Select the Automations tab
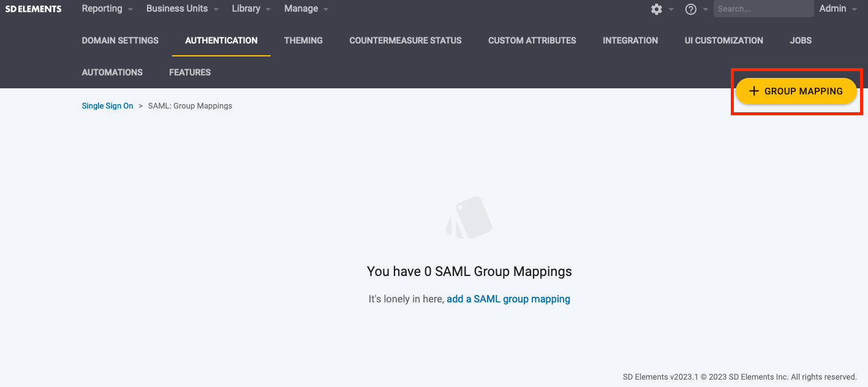The height and width of the screenshot is (387, 868). tap(112, 72)
